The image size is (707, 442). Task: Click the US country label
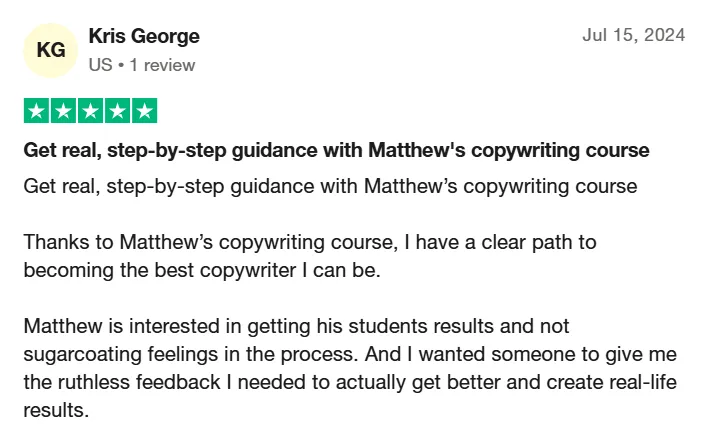click(100, 65)
